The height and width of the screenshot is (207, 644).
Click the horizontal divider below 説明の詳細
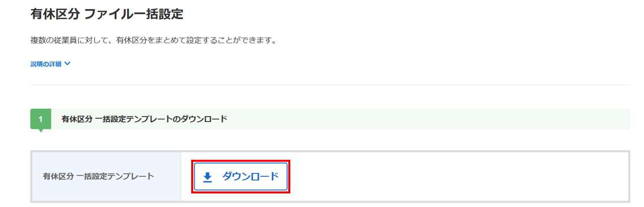tap(330, 85)
